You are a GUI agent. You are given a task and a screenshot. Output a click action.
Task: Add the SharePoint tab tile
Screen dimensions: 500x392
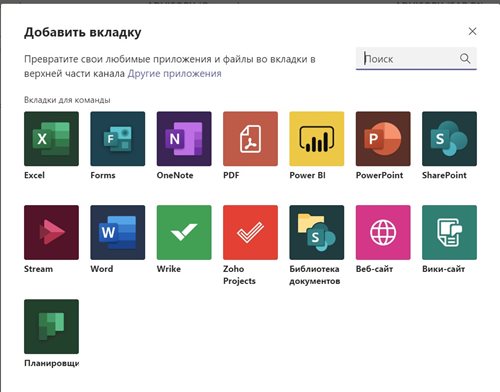tap(449, 139)
